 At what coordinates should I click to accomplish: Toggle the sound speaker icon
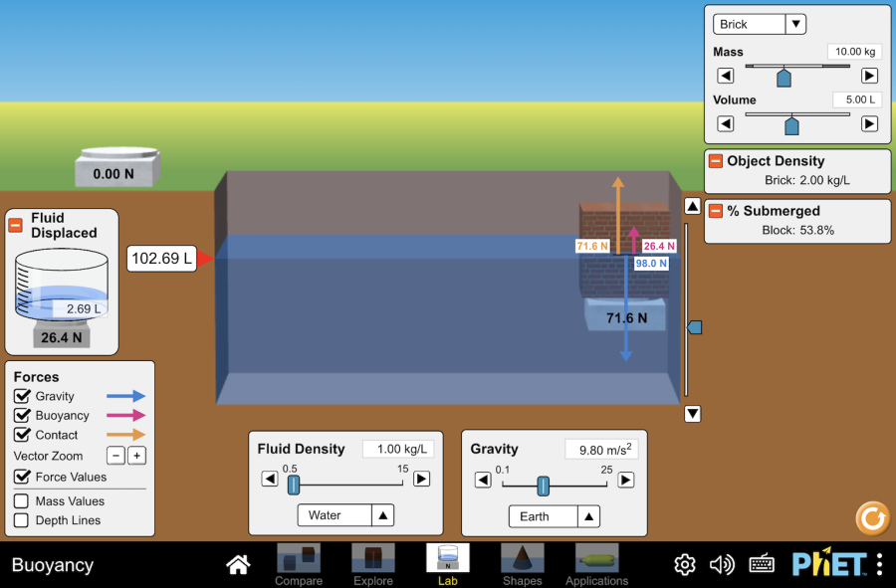(722, 565)
